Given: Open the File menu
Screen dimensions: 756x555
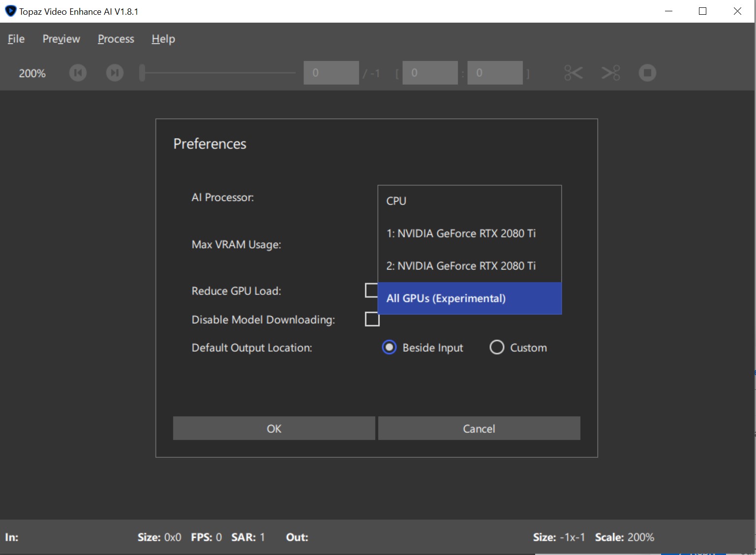Looking at the screenshot, I should click(16, 39).
